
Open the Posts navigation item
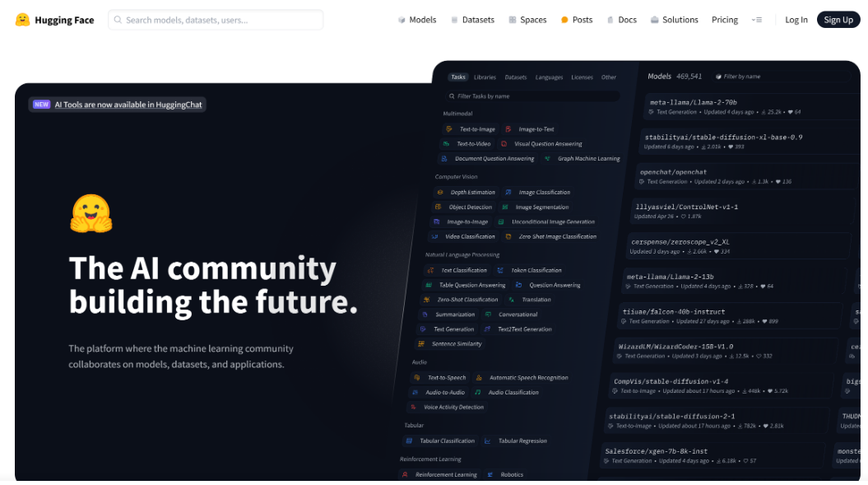pos(577,20)
